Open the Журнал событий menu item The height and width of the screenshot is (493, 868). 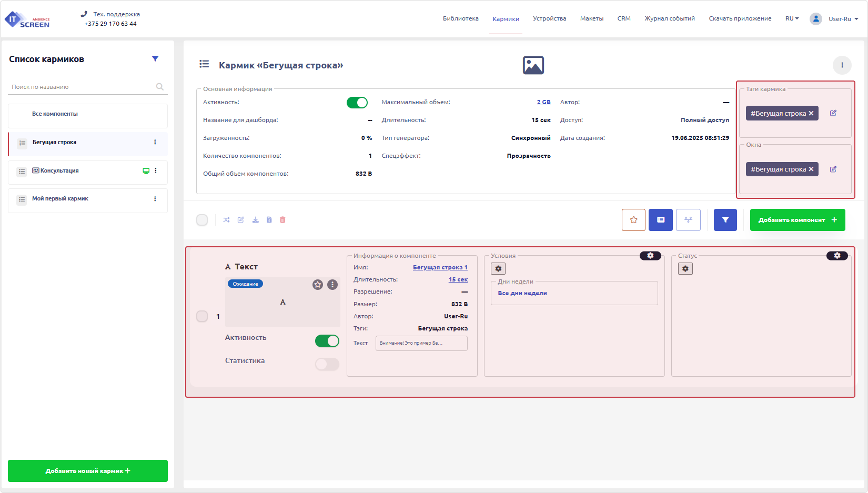(669, 18)
